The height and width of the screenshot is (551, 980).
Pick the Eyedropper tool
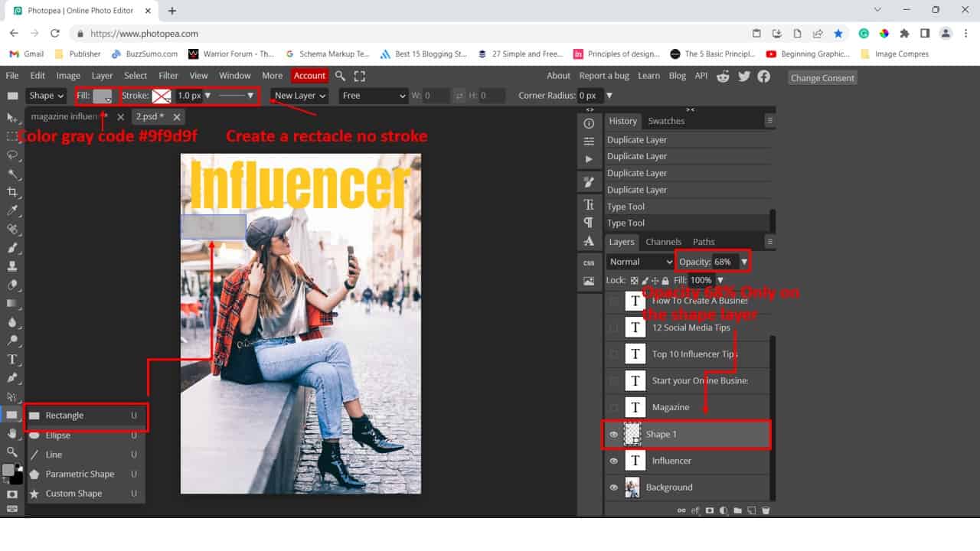(x=12, y=210)
